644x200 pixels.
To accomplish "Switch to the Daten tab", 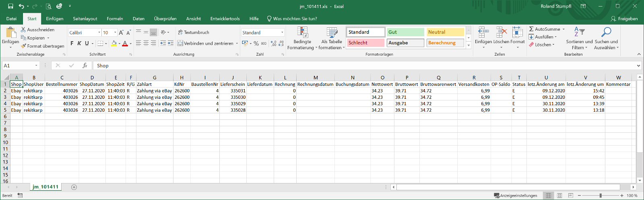I will click(x=138, y=19).
